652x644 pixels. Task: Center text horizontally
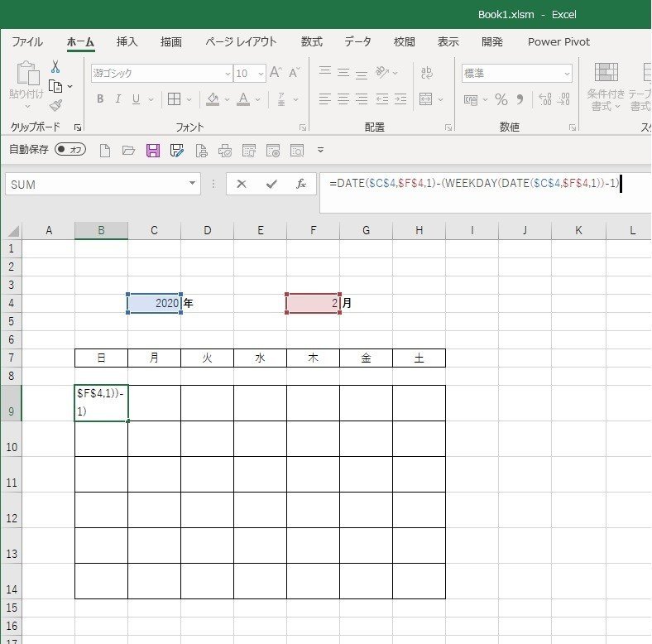pos(343,99)
